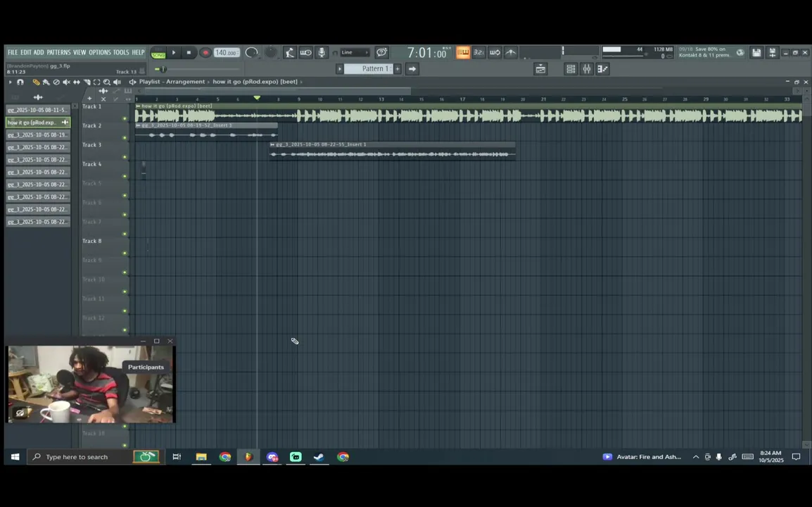Viewport: 812px width, 507px height.
Task: Toggle the magnet snap button in playlist toolbar
Action: coord(20,82)
